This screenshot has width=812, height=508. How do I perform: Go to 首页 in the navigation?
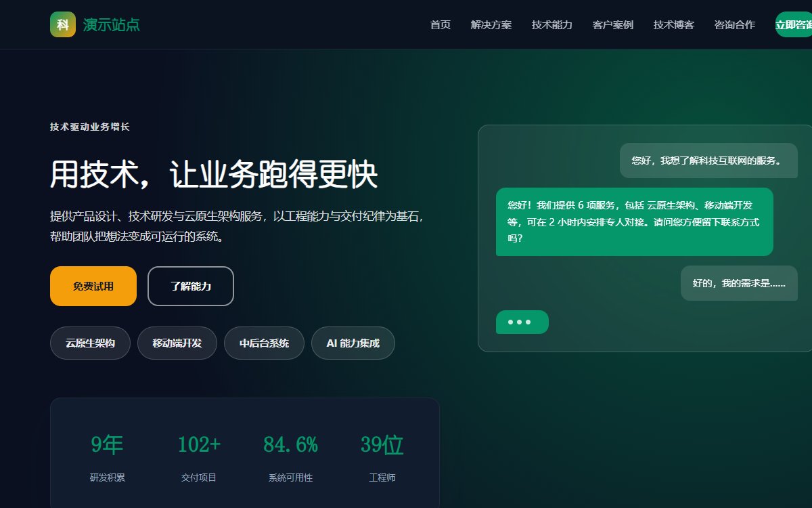(441, 25)
